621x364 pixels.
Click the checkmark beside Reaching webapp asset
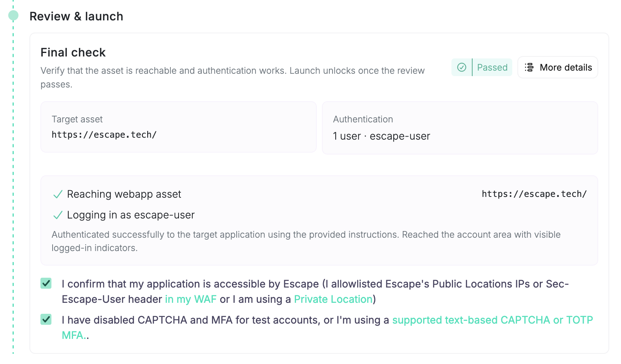[58, 194]
